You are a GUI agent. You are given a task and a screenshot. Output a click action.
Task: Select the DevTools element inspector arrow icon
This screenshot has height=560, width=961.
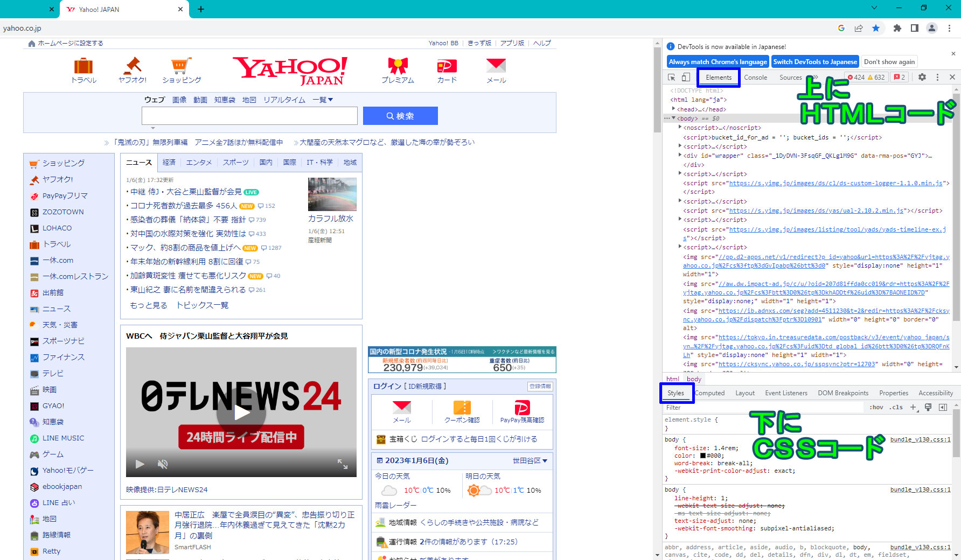click(672, 78)
